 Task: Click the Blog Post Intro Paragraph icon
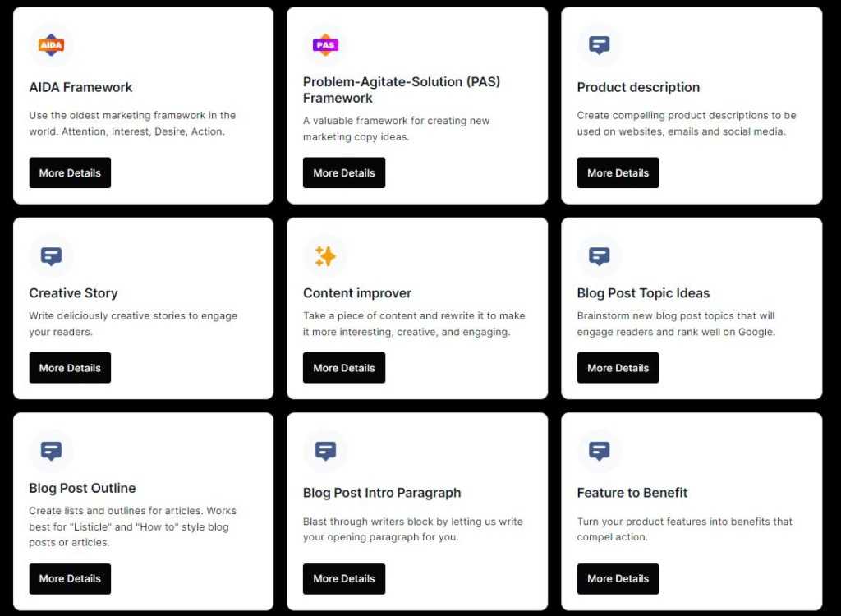coord(325,451)
